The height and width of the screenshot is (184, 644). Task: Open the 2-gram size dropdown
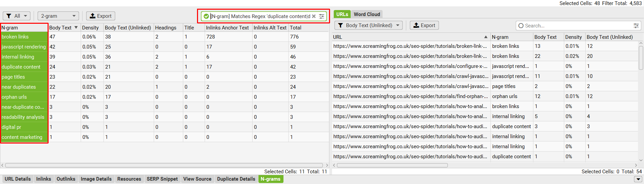(58, 16)
